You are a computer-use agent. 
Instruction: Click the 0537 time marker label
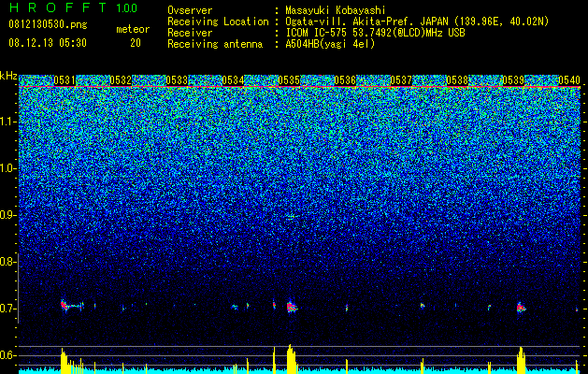coord(401,80)
